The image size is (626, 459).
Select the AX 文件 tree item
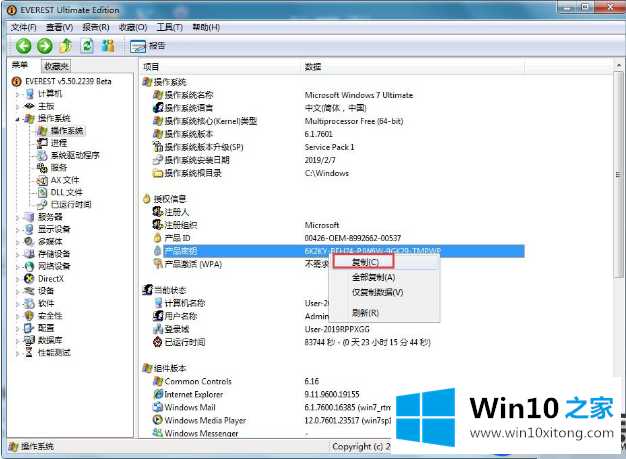click(65, 180)
